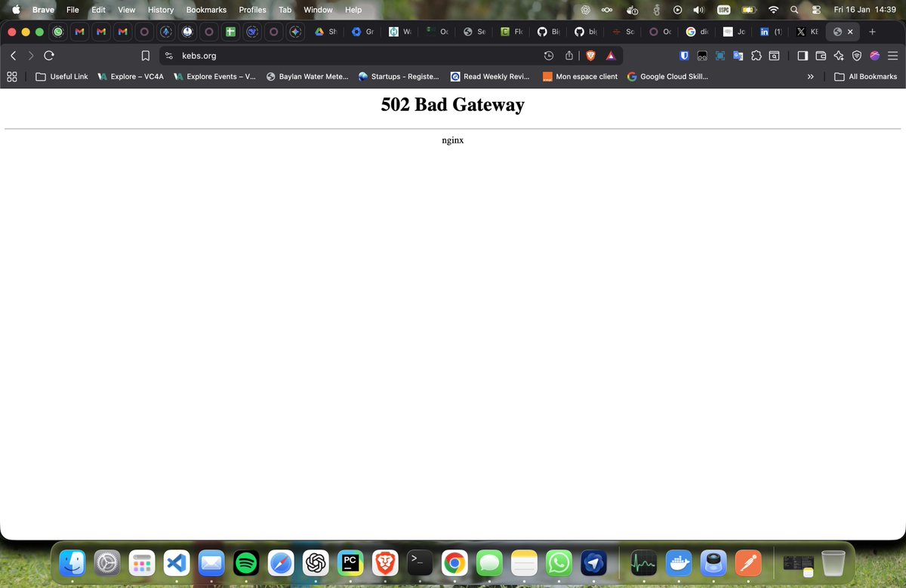Bookmark this page with the bookmark icon
Screen dimensions: 906x588
tap(145, 55)
